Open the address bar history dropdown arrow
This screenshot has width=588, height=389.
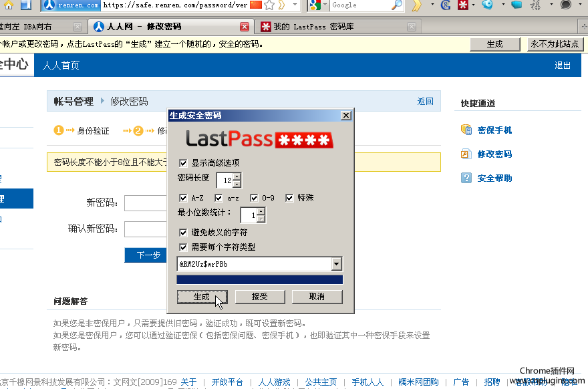click(295, 5)
